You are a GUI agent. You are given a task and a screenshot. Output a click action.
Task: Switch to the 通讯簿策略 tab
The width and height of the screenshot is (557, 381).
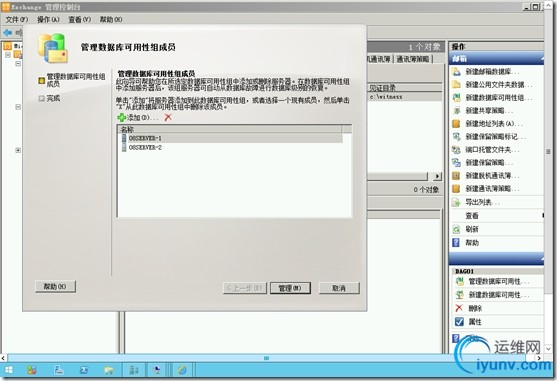413,59
